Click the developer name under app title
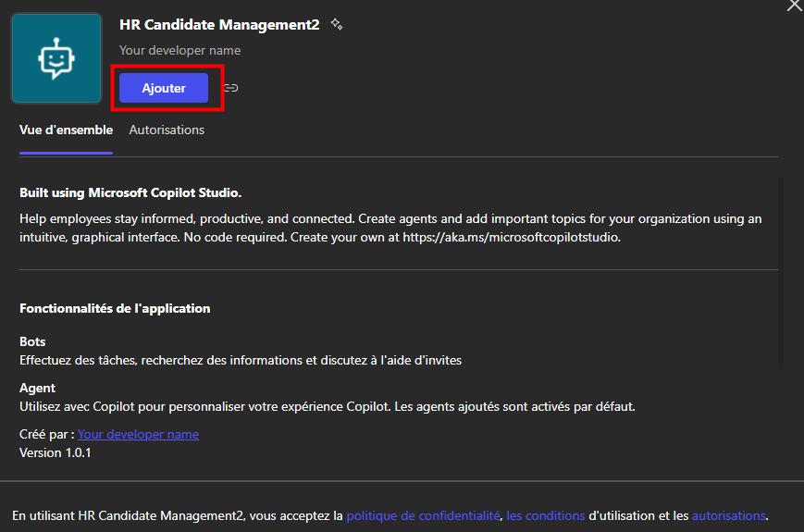The width and height of the screenshot is (804, 532). coord(179,51)
